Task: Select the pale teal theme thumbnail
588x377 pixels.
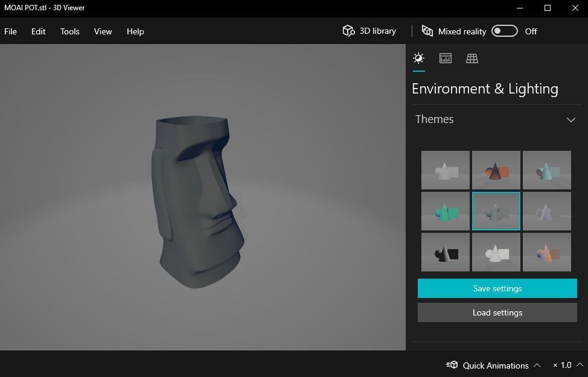Action: pos(547,170)
